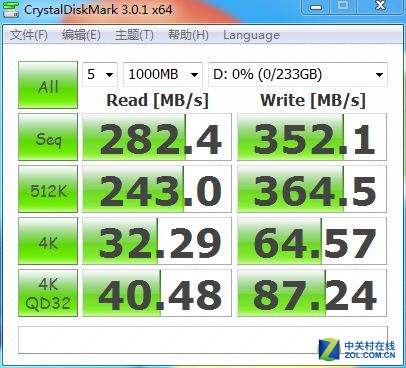
Task: Start the 4K QD32 benchmark test
Action: coord(48,293)
